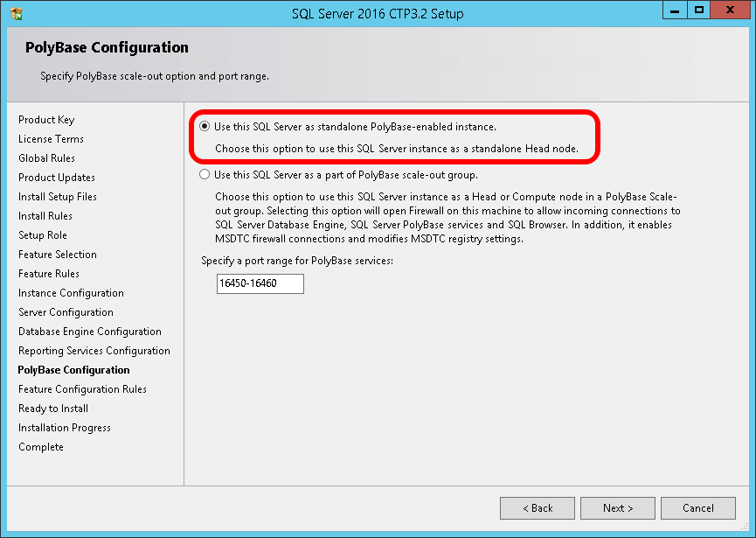Select Setup Role step in sidebar
Image resolution: width=756 pixels, height=538 pixels.
[43, 235]
